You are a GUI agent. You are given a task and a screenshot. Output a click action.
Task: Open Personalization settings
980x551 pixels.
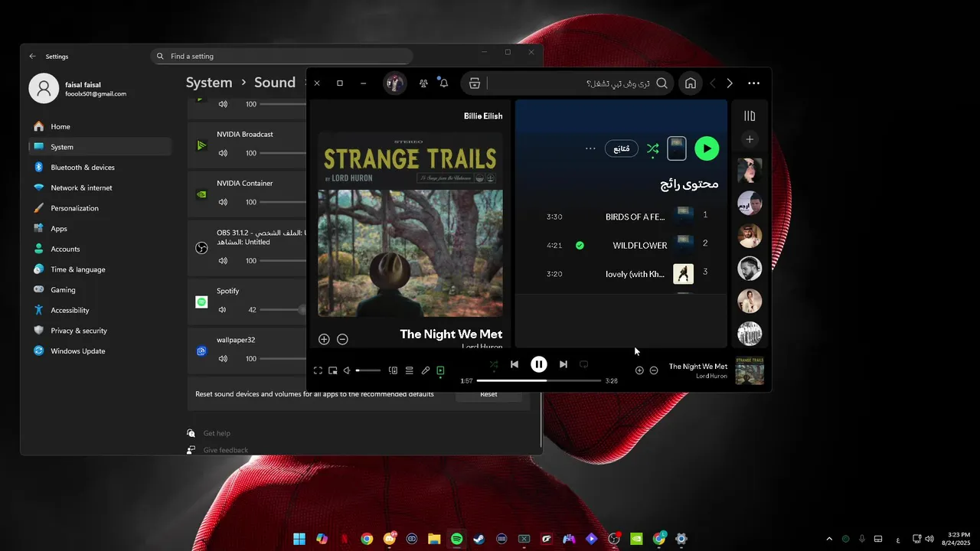click(100, 208)
